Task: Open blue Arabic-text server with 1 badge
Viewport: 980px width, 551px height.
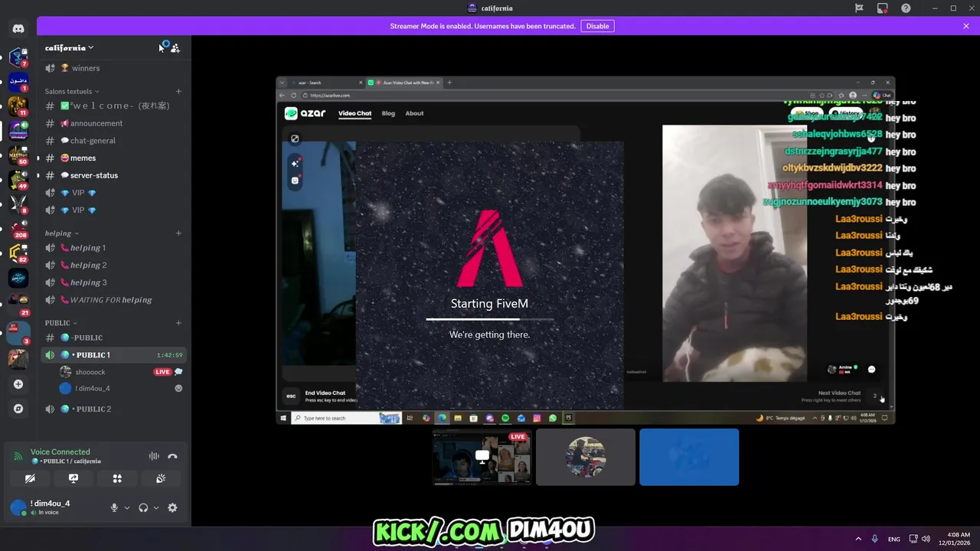Action: [x=18, y=81]
